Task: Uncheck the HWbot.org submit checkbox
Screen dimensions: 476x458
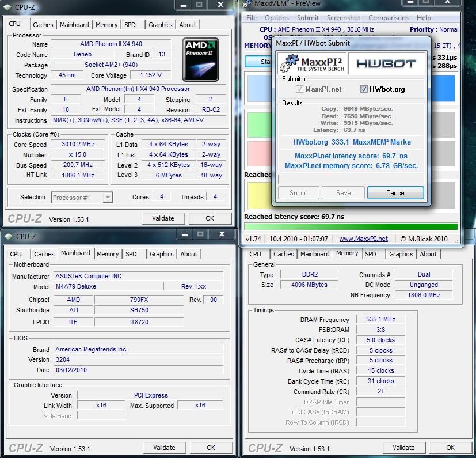Action: pos(364,89)
